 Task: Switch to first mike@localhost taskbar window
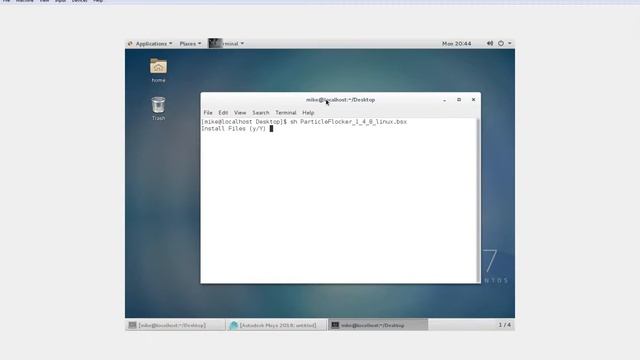click(176, 325)
